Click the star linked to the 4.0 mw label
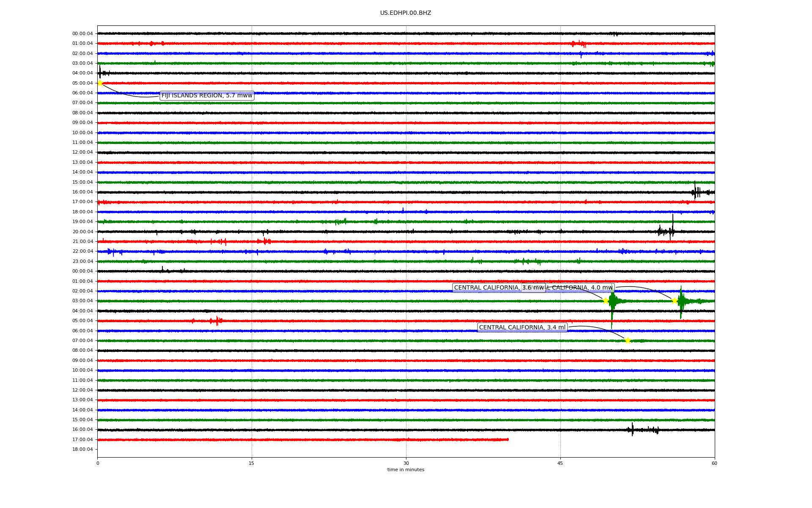Screen dimensions: 812x508 (x=675, y=301)
